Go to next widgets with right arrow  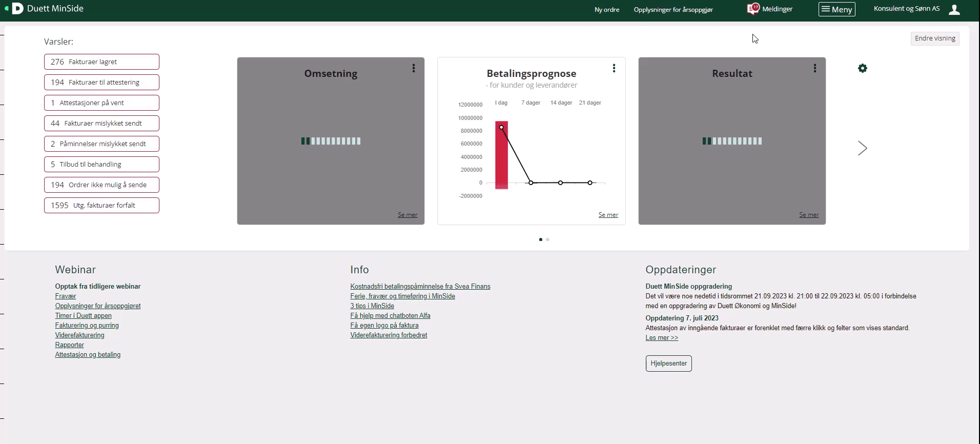pos(863,148)
